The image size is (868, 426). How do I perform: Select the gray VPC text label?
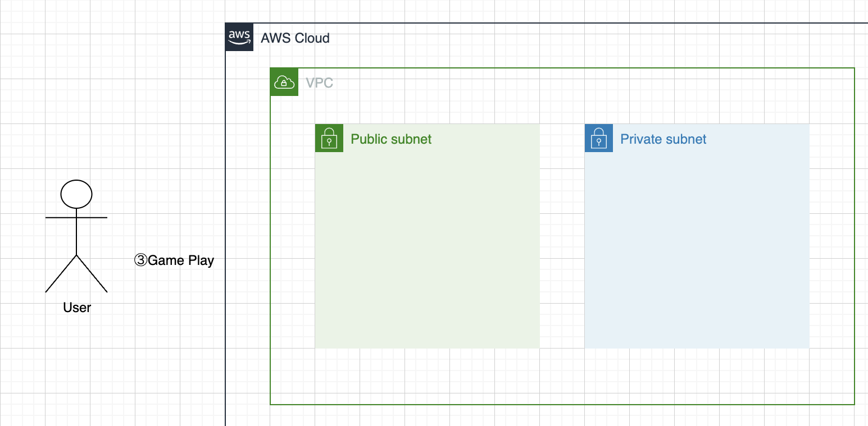tap(319, 83)
